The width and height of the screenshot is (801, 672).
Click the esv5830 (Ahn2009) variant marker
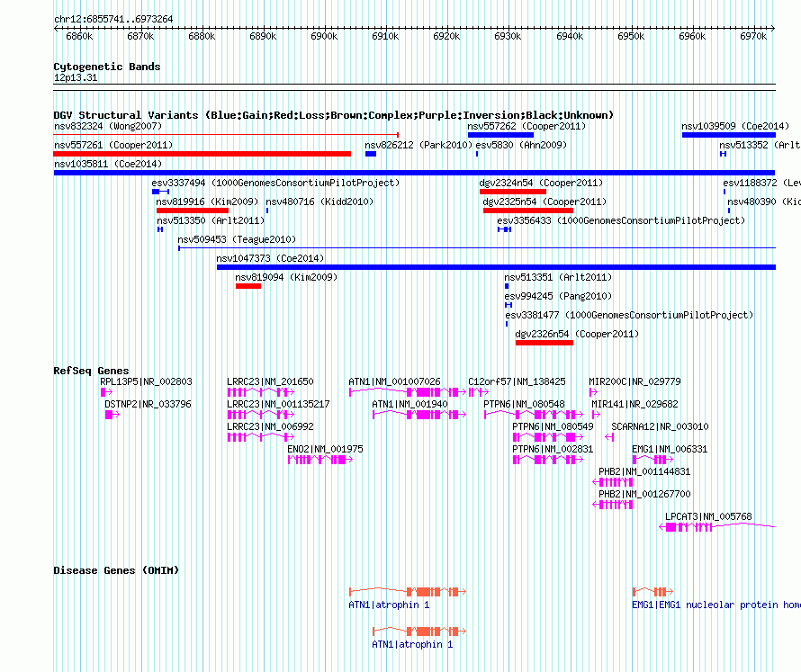click(x=477, y=154)
